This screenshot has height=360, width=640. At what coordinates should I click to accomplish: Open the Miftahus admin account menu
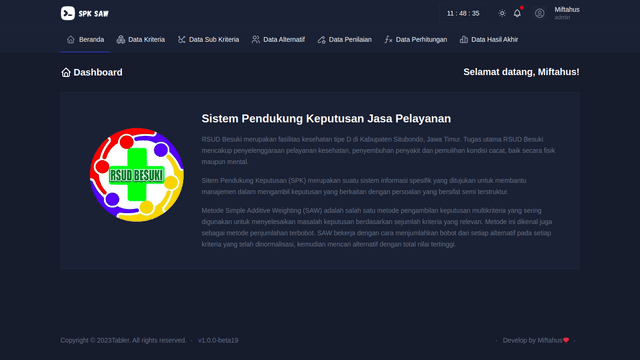[557, 13]
